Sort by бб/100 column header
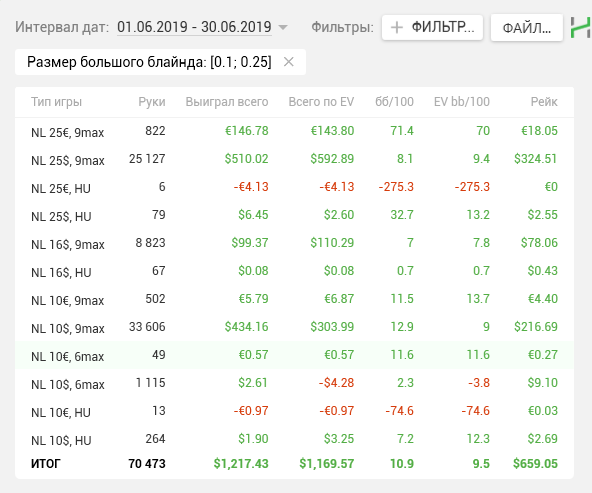Image resolution: width=592 pixels, height=493 pixels. click(x=394, y=102)
